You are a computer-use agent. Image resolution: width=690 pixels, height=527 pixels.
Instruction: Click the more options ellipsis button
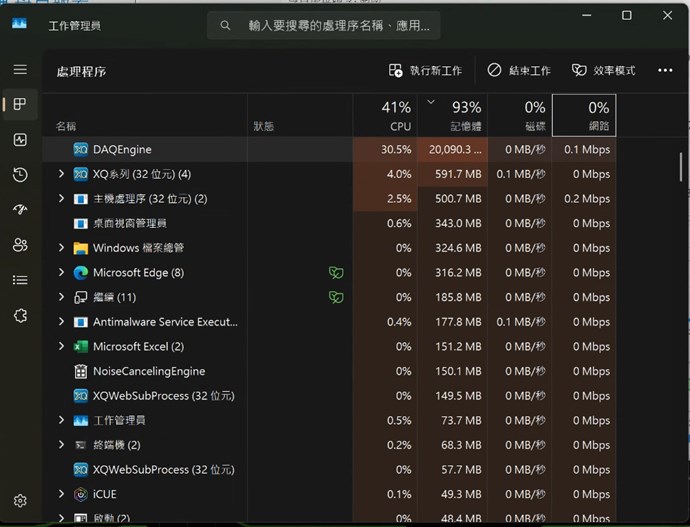coord(665,71)
